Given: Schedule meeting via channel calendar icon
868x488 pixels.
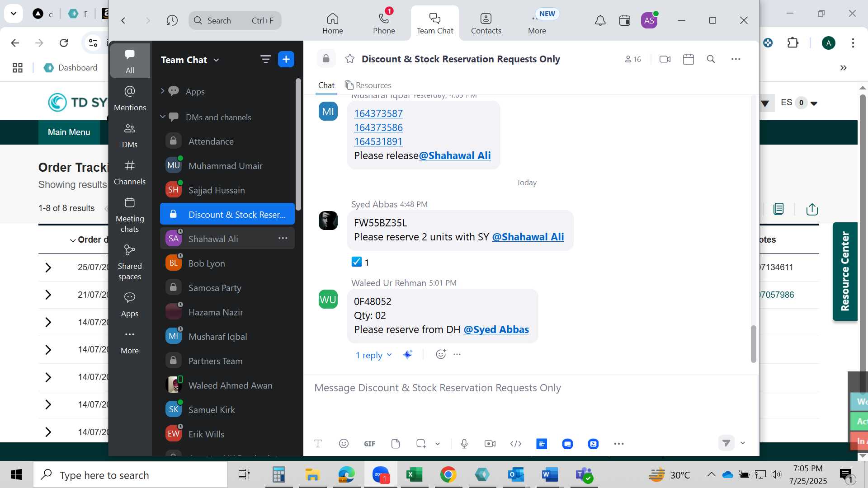Looking at the screenshot, I should (x=688, y=59).
